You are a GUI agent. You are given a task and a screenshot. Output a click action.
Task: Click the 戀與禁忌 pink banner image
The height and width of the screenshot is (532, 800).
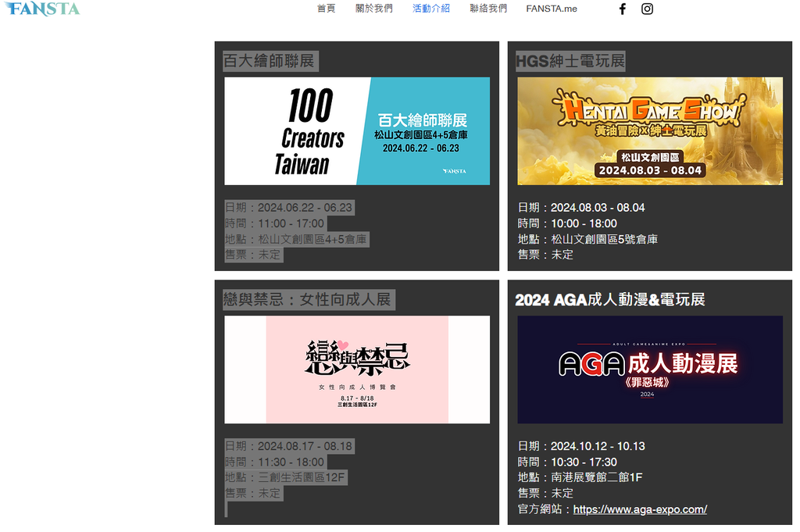[x=357, y=370]
